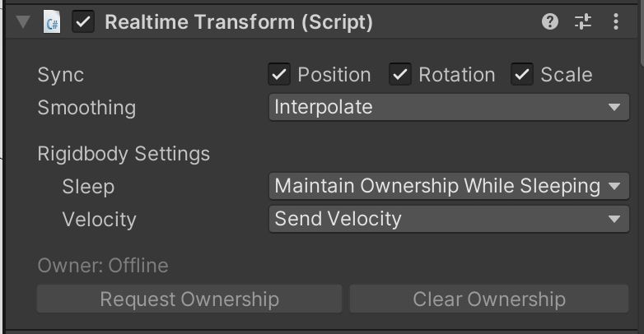The width and height of the screenshot is (644, 334).
Task: Disable the Realtime Transform script checkbox
Action: (83, 22)
